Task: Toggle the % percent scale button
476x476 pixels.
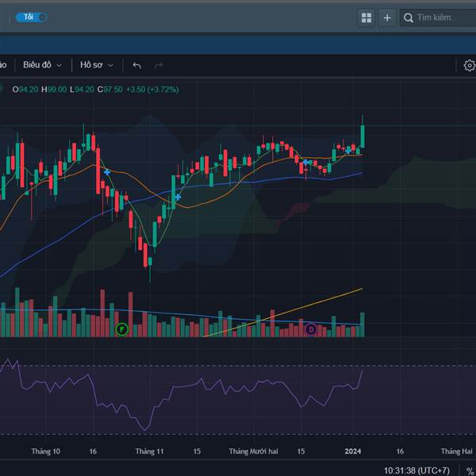Action: click(470, 470)
